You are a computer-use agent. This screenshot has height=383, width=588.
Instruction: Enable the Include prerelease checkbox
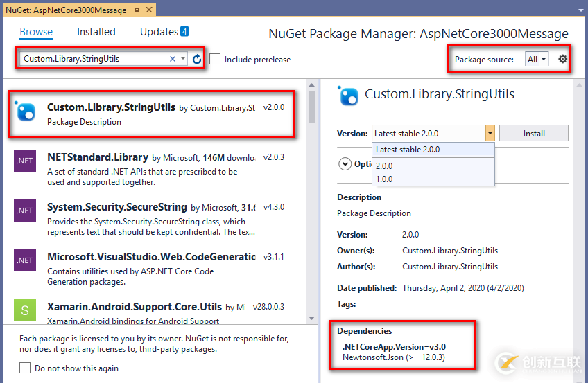click(215, 60)
